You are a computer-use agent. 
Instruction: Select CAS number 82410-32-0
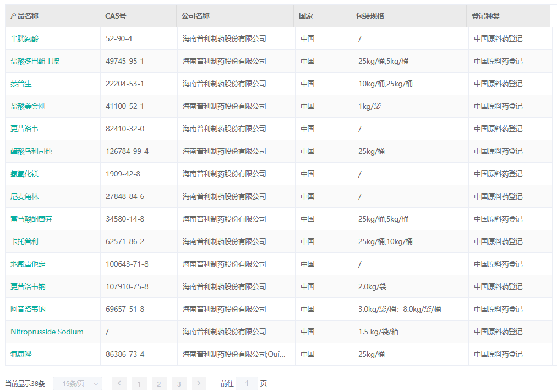click(x=125, y=129)
